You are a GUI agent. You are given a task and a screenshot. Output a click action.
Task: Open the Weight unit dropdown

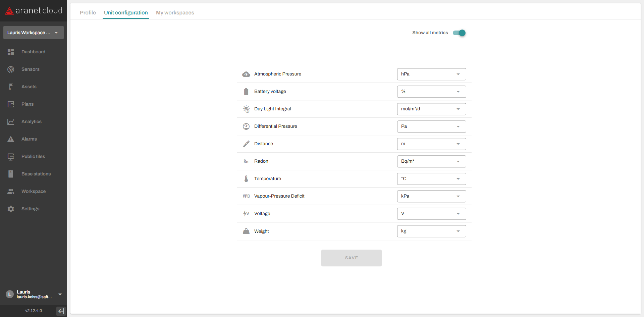point(431,231)
